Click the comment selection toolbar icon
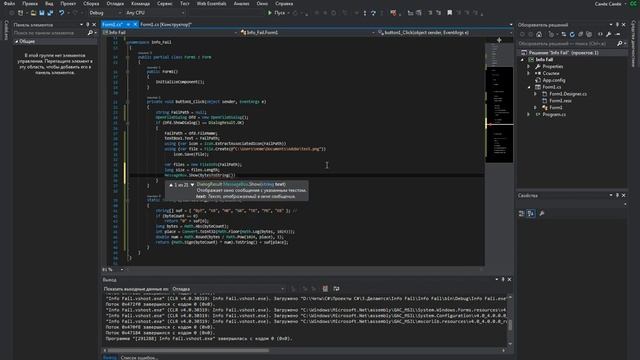640x360 pixels. point(430,13)
